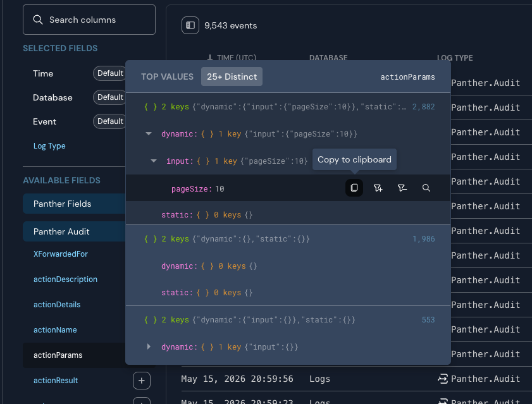532x404 pixels.
Task: Click the magnifier icon in Search columns
Action: point(38,20)
